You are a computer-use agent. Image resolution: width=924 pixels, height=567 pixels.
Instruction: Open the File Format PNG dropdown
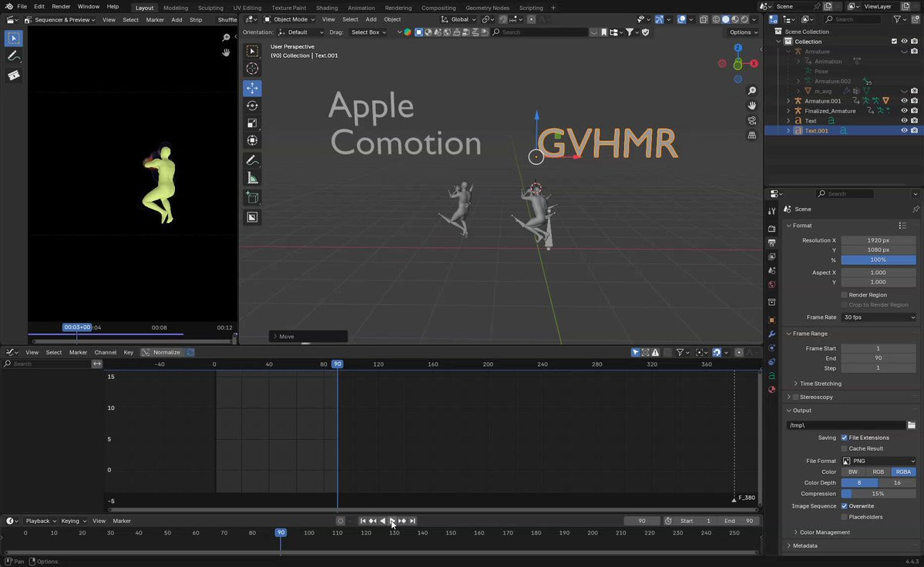tap(878, 461)
